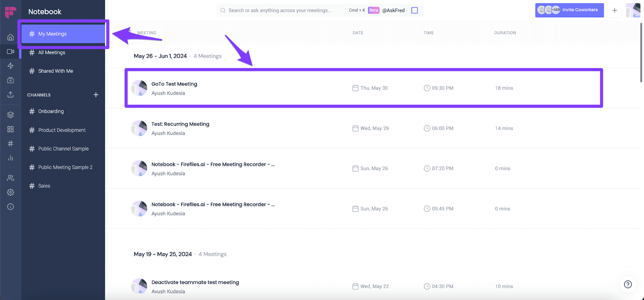The width and height of the screenshot is (644, 300).
Task: Open the Public Channel Sample channel
Action: tap(63, 149)
